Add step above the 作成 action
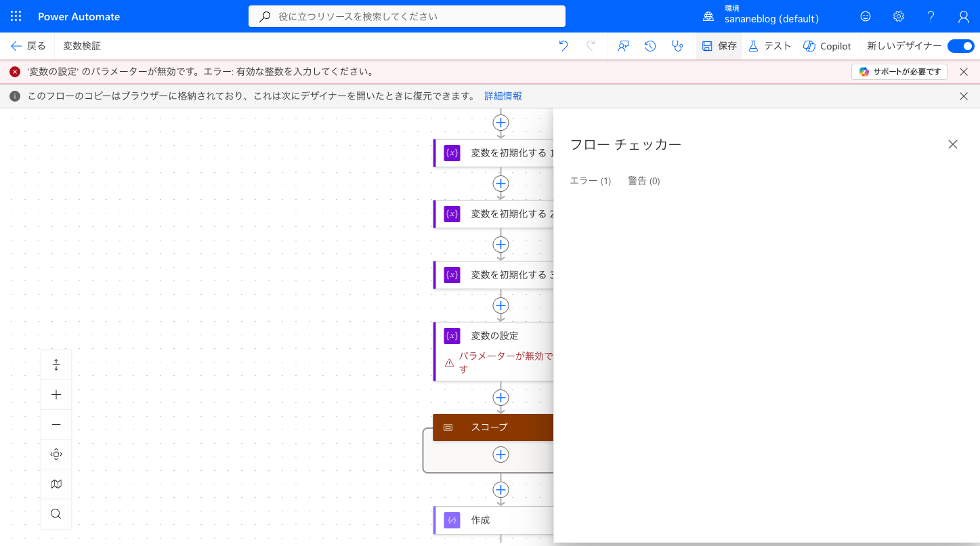 coord(500,490)
